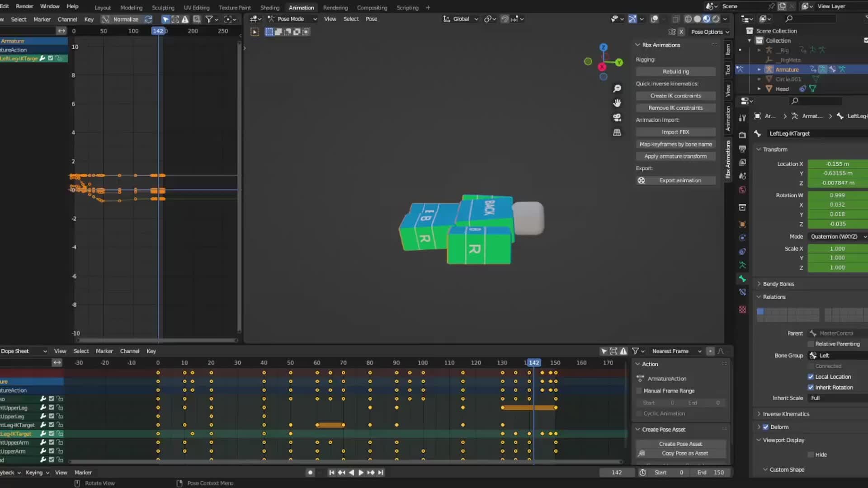Open the viewport Pose menu

point(371,19)
